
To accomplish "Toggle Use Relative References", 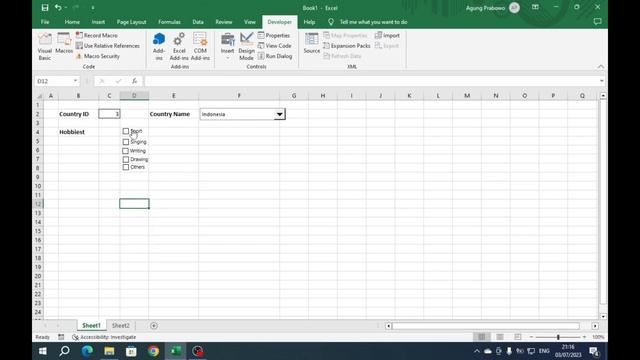I will pyautogui.click(x=108, y=46).
